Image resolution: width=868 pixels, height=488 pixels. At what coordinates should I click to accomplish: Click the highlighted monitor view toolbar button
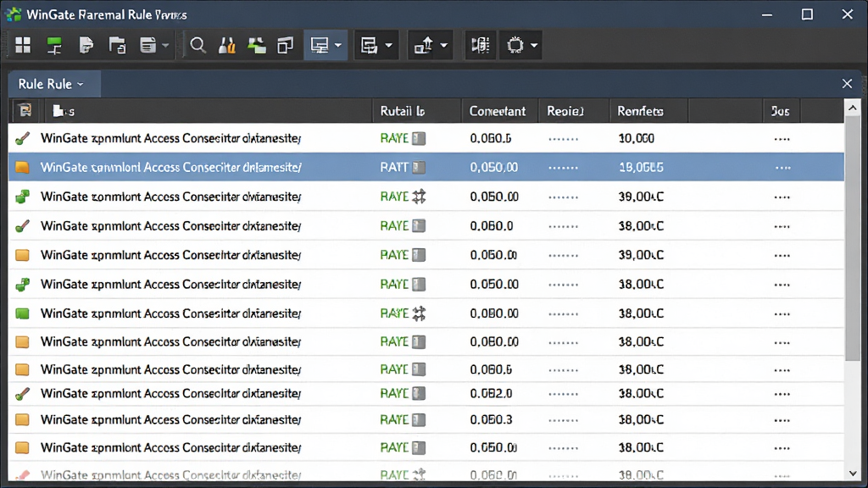click(320, 46)
